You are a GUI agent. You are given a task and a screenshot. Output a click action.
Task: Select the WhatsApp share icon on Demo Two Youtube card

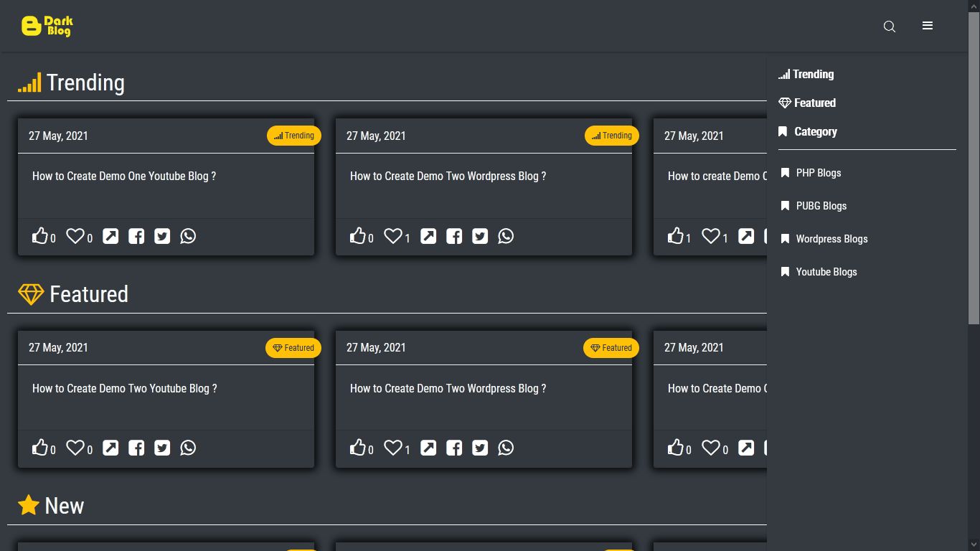[x=188, y=448]
